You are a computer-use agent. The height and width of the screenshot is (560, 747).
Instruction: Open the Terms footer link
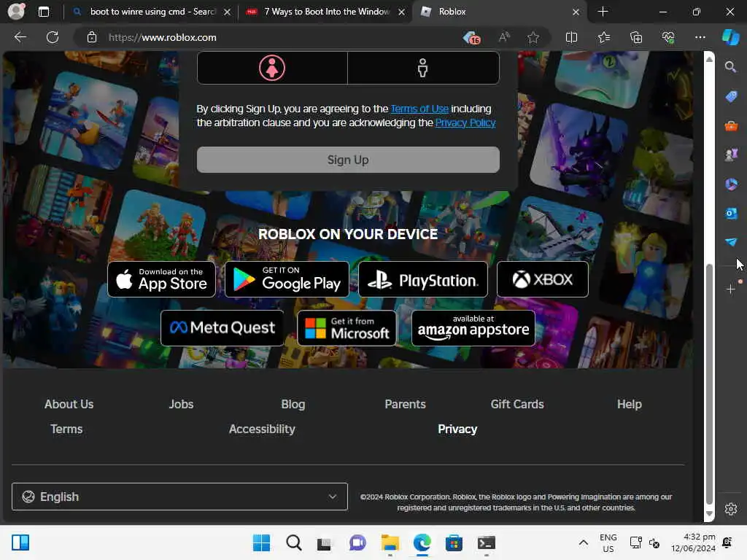(x=66, y=429)
